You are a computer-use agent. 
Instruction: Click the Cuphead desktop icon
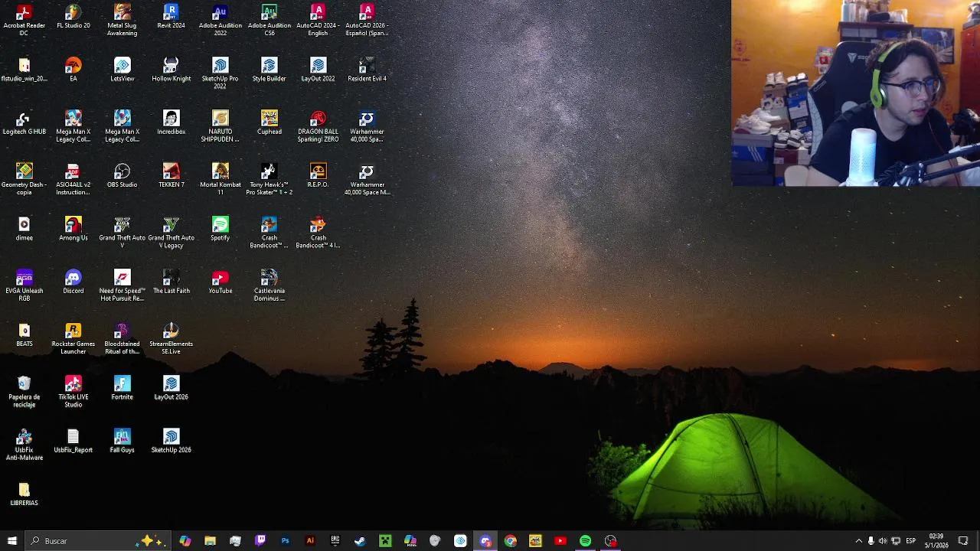click(x=269, y=123)
